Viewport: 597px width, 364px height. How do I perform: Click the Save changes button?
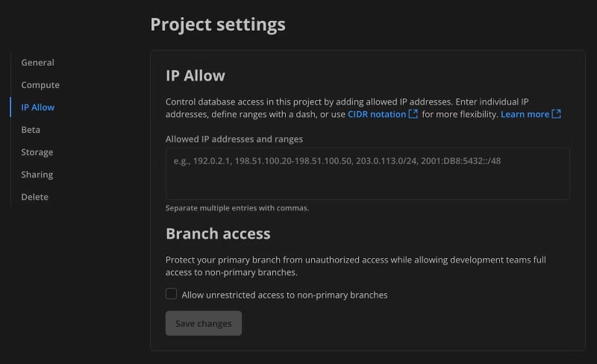pos(203,323)
